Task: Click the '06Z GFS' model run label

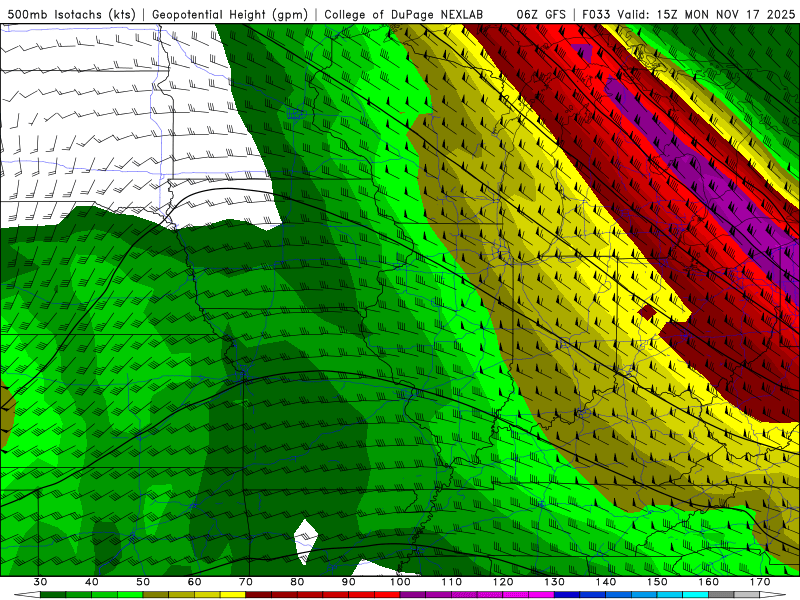Action: pyautogui.click(x=541, y=14)
